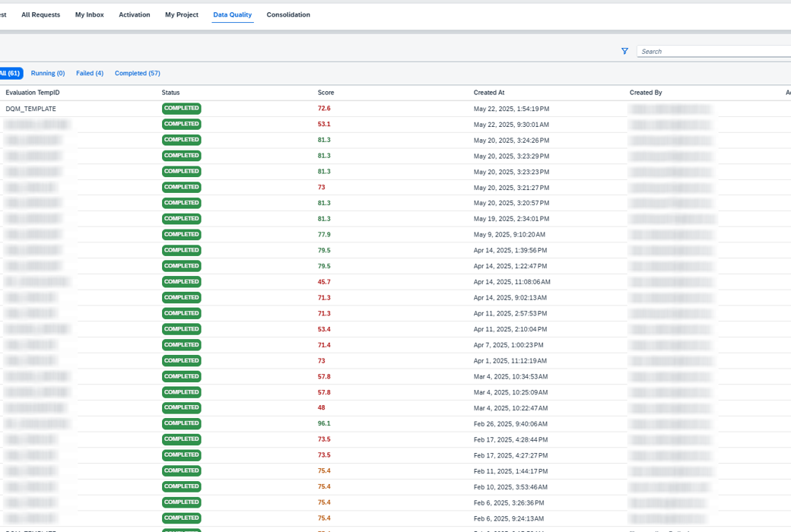Click the Created By column header
Image resolution: width=791 pixels, height=532 pixels.
646,93
